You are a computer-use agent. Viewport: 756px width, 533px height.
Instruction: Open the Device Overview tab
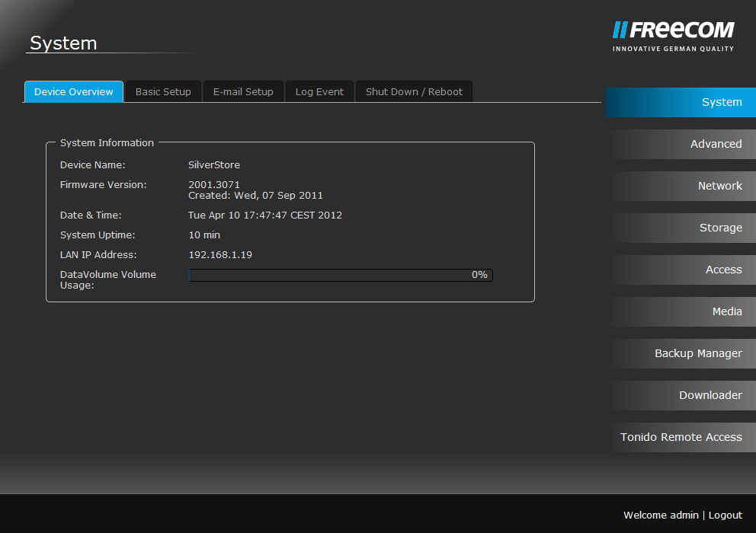(74, 91)
